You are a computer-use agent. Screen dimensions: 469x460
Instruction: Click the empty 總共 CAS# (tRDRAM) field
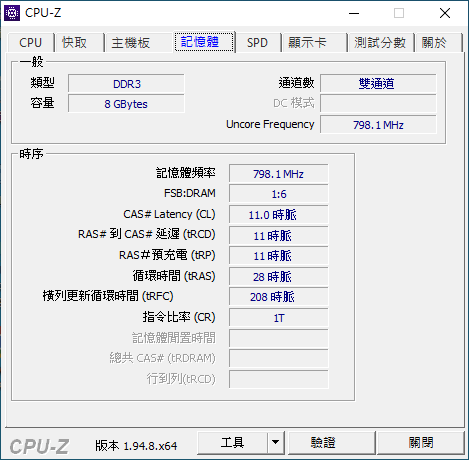279,358
